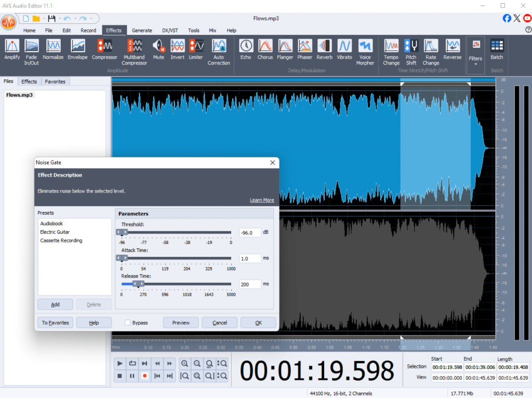Open the undo history dropdown arrow
Viewport: 532px width, 398px height.
(75, 19)
